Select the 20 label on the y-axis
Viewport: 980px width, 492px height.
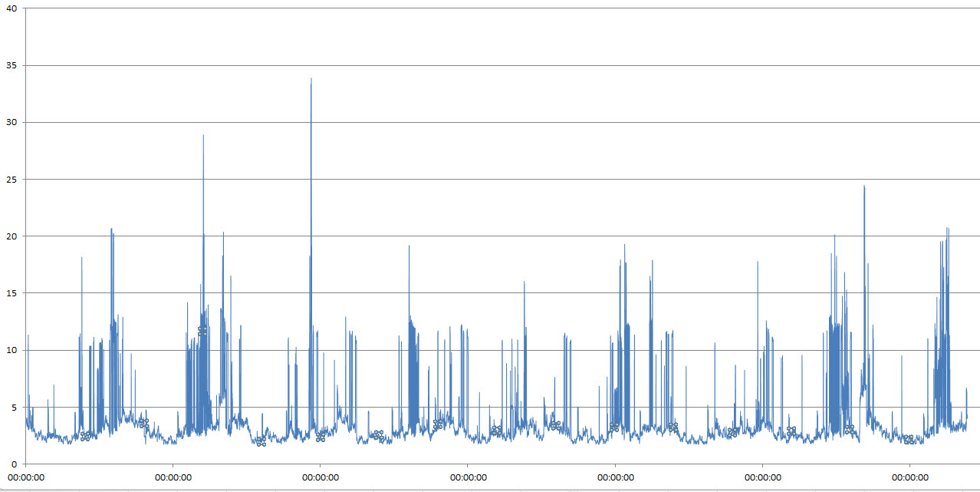(12, 236)
